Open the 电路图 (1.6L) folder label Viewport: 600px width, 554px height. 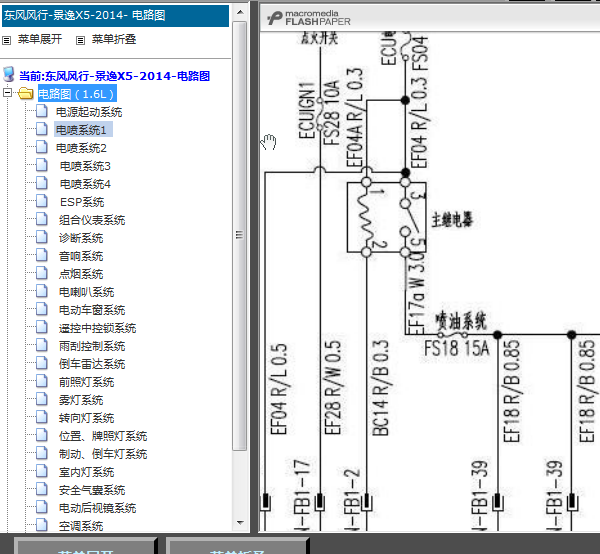click(77, 94)
